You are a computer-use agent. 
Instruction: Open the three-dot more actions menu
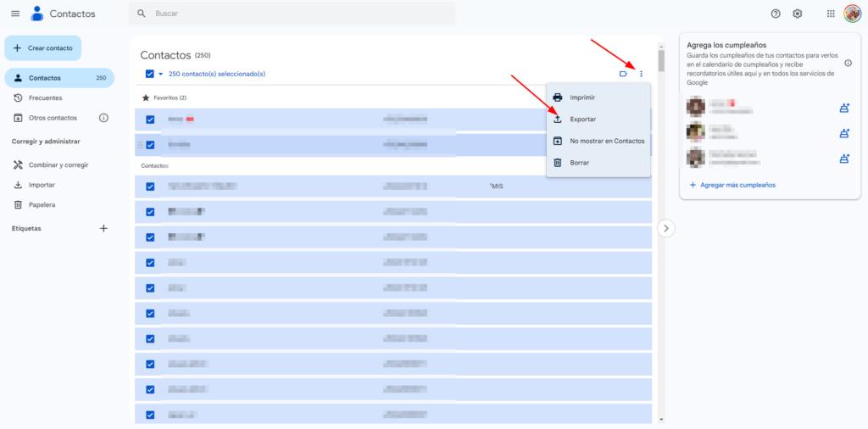click(x=641, y=74)
